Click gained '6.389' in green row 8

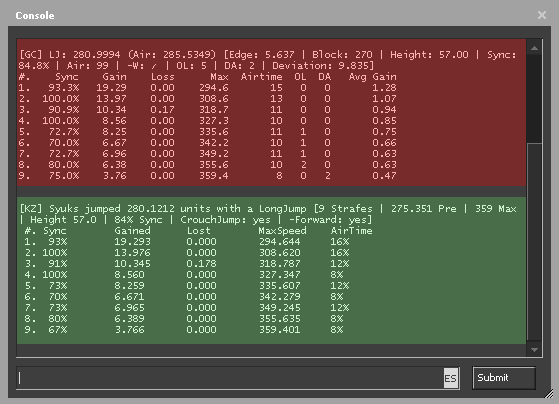point(129,319)
